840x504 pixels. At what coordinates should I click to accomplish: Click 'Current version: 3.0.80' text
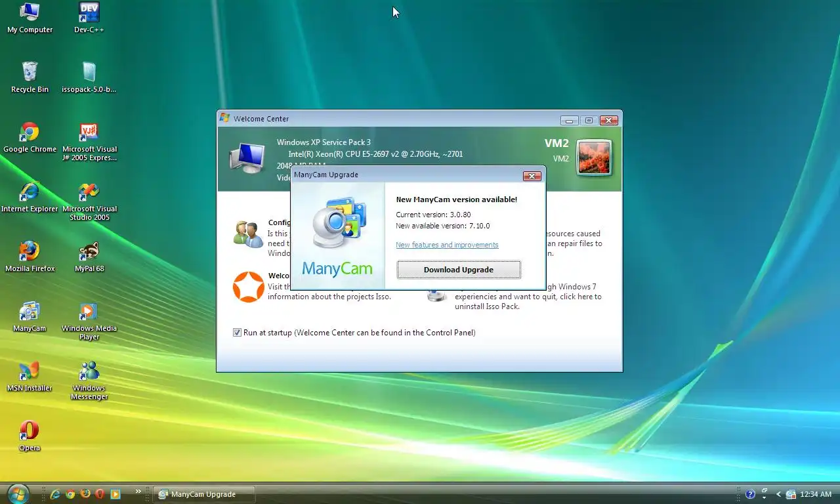point(433,215)
